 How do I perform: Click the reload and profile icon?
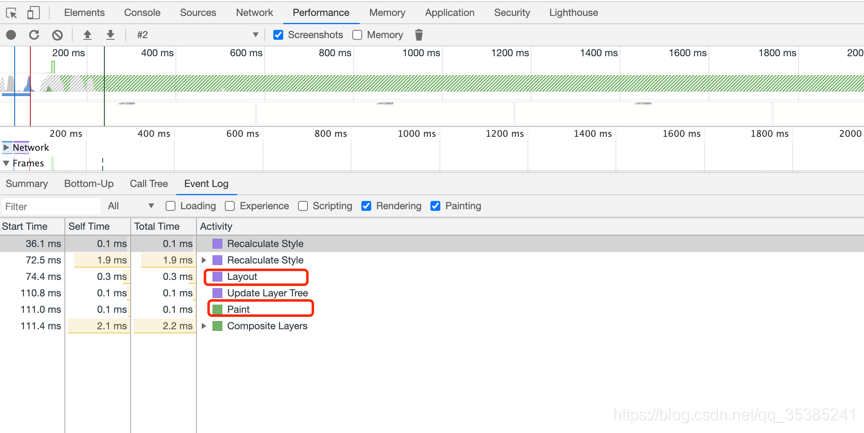click(x=34, y=35)
